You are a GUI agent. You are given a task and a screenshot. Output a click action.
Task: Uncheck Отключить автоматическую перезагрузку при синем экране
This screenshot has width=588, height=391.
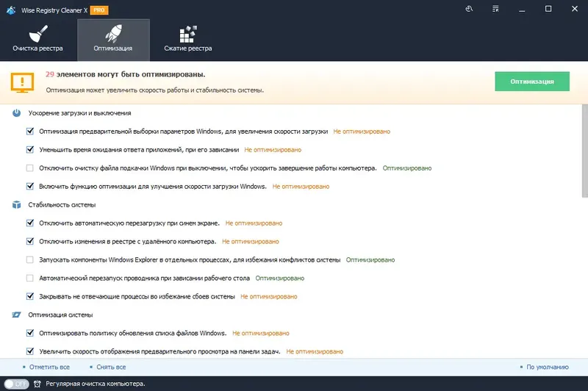click(30, 223)
